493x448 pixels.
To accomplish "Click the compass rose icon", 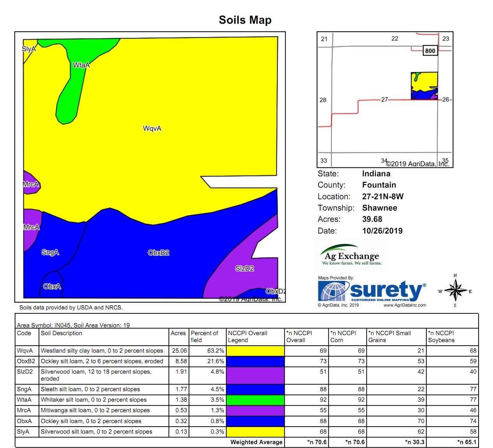I will point(455,291).
